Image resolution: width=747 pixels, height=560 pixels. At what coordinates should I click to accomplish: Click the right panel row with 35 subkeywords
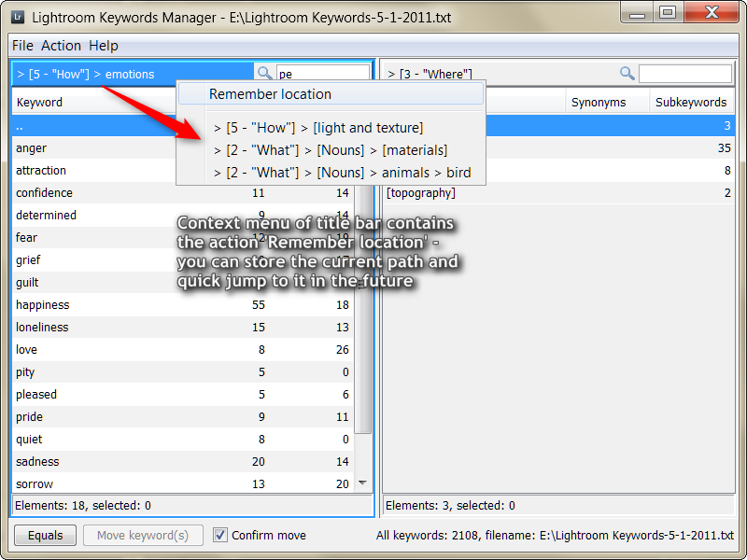pyautogui.click(x=610, y=148)
